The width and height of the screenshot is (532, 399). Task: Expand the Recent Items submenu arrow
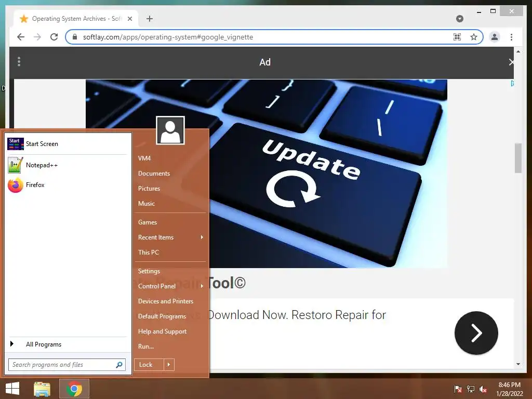(x=202, y=237)
